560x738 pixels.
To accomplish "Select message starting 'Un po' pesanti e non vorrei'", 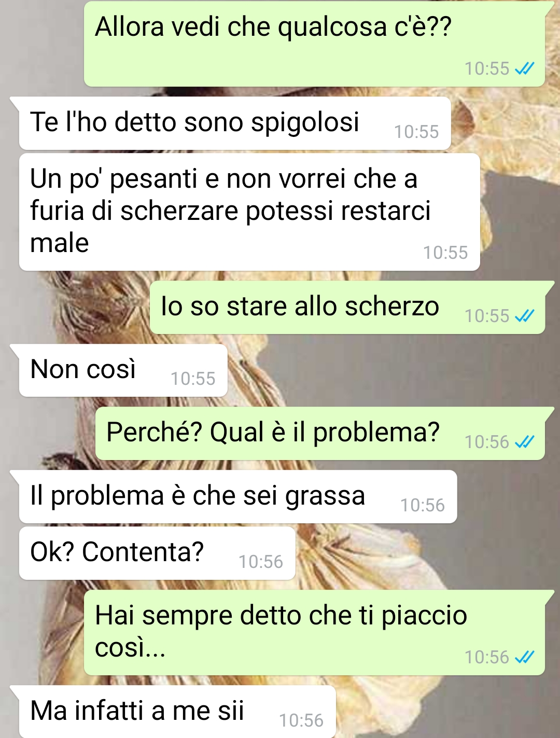I will 249,212.
